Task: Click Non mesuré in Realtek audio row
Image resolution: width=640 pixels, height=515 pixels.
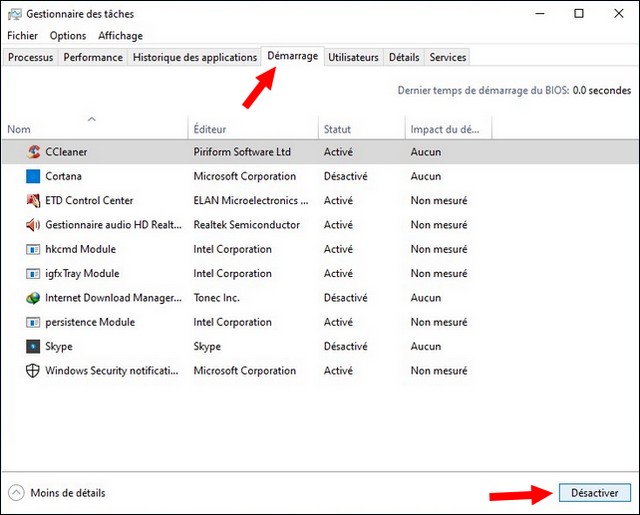Action: (x=439, y=225)
